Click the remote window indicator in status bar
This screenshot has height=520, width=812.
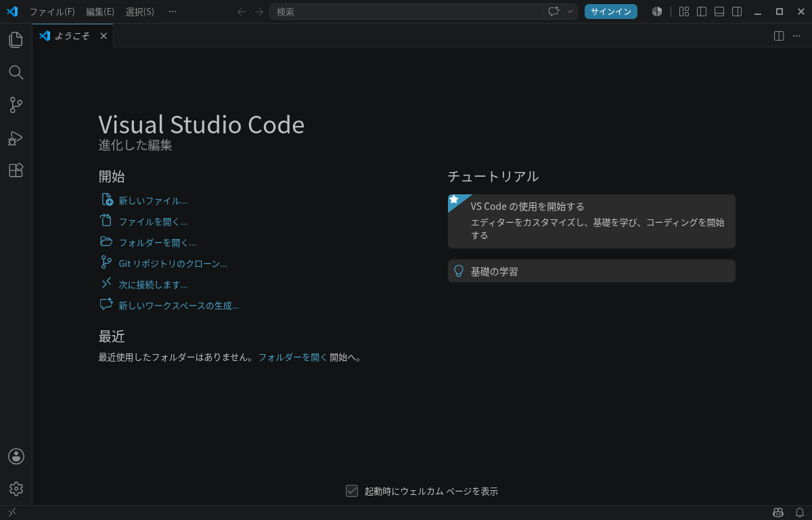tap(12, 513)
